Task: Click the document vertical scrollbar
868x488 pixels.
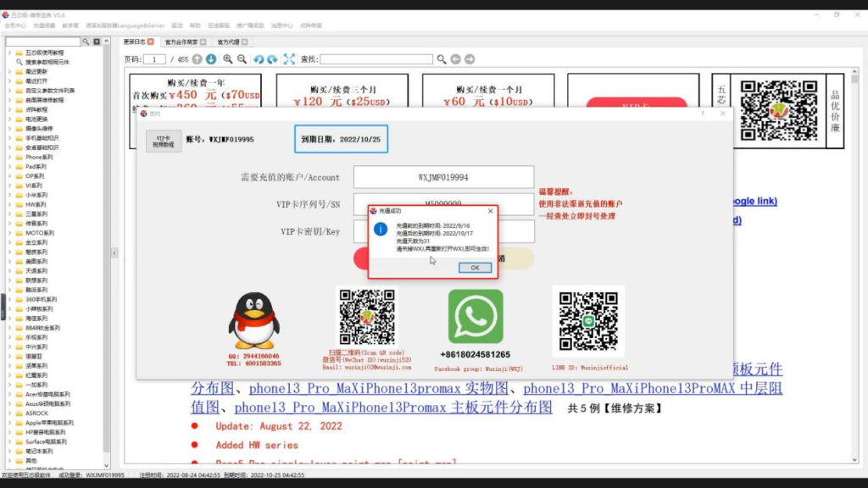Action: [x=854, y=265]
